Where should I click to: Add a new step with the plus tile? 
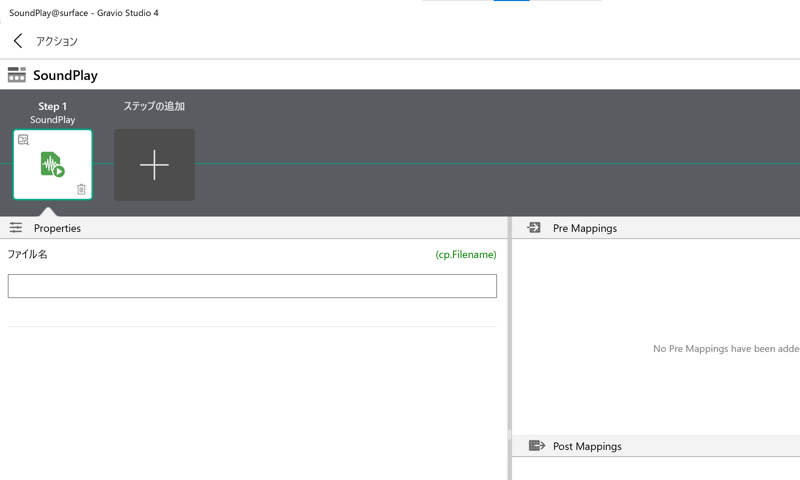click(x=154, y=165)
